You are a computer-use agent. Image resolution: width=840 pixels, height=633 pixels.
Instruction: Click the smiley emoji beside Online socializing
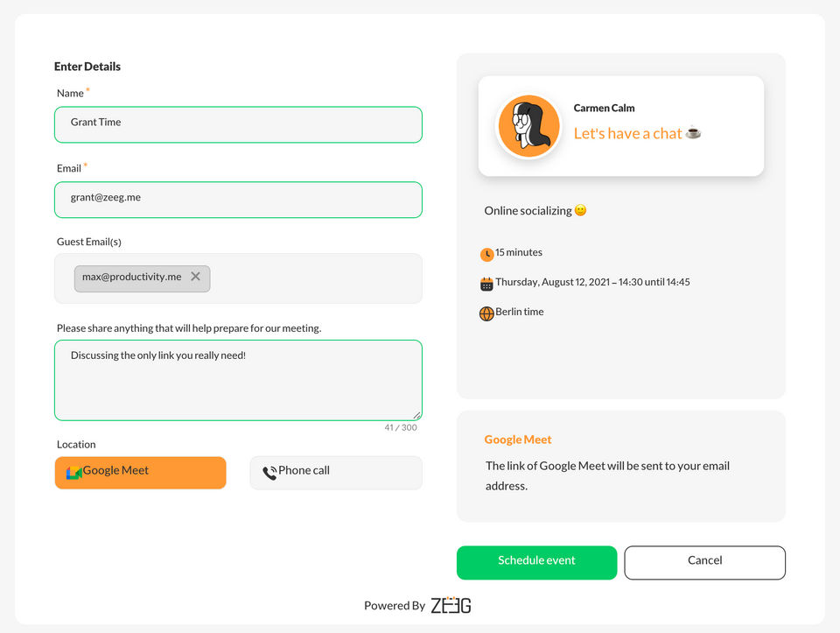click(580, 211)
